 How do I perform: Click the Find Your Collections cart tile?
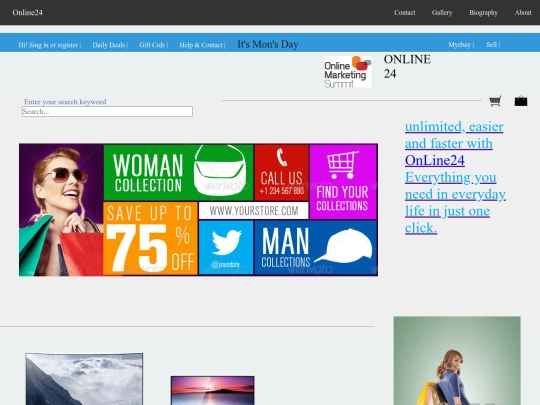(x=343, y=182)
